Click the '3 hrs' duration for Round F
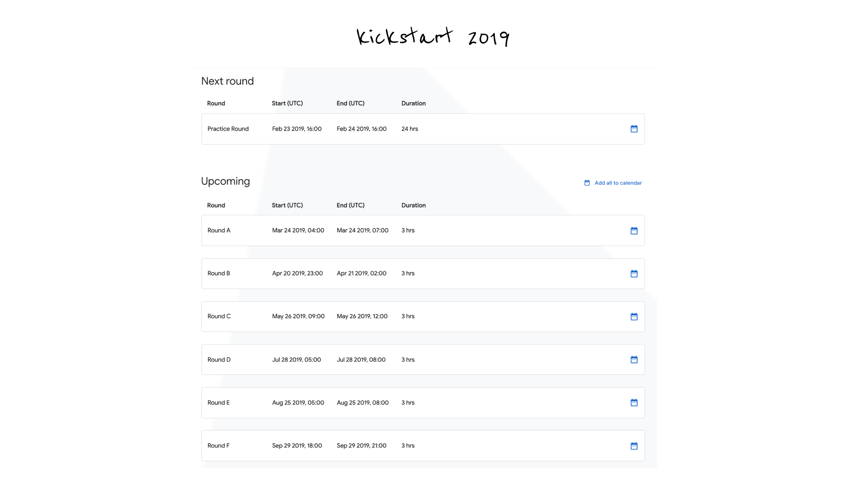The height and width of the screenshot is (492, 868). point(408,446)
